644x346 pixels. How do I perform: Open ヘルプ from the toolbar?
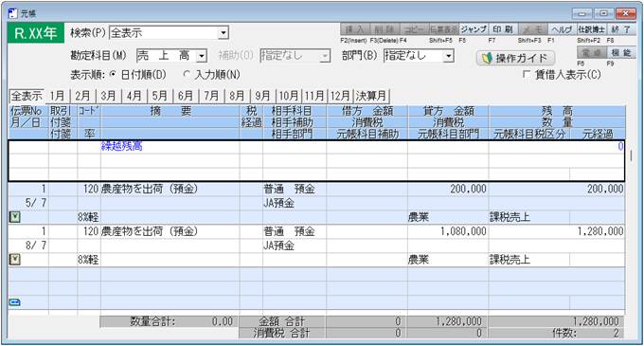[562, 29]
